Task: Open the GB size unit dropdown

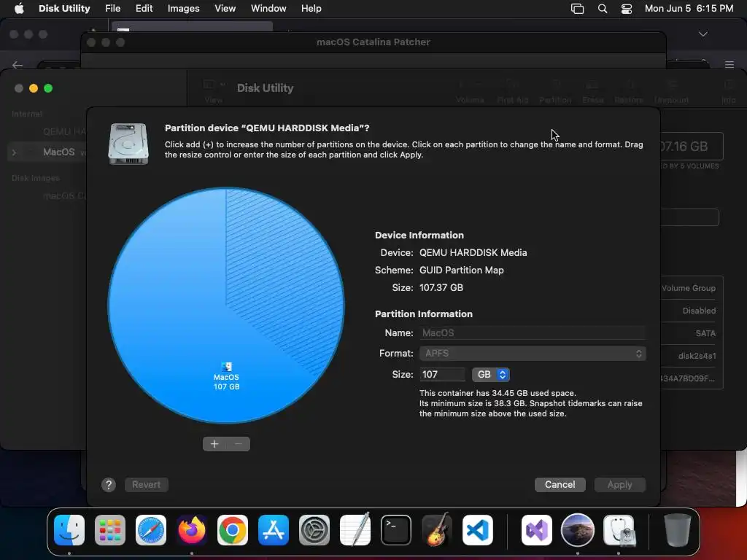Action: tap(491, 374)
